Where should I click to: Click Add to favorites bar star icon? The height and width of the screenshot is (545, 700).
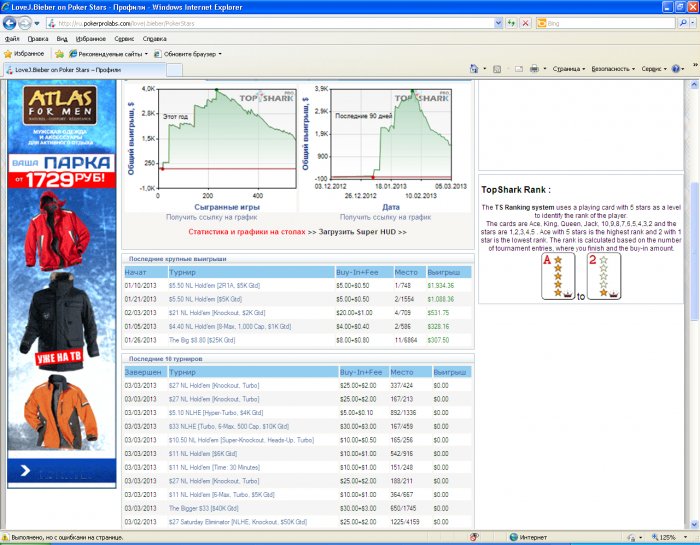click(x=59, y=54)
